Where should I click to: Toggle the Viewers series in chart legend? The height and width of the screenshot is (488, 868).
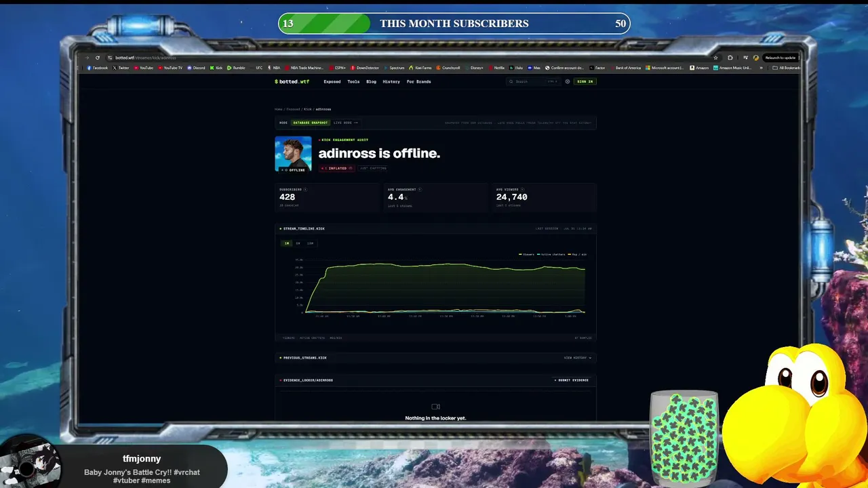(x=527, y=254)
